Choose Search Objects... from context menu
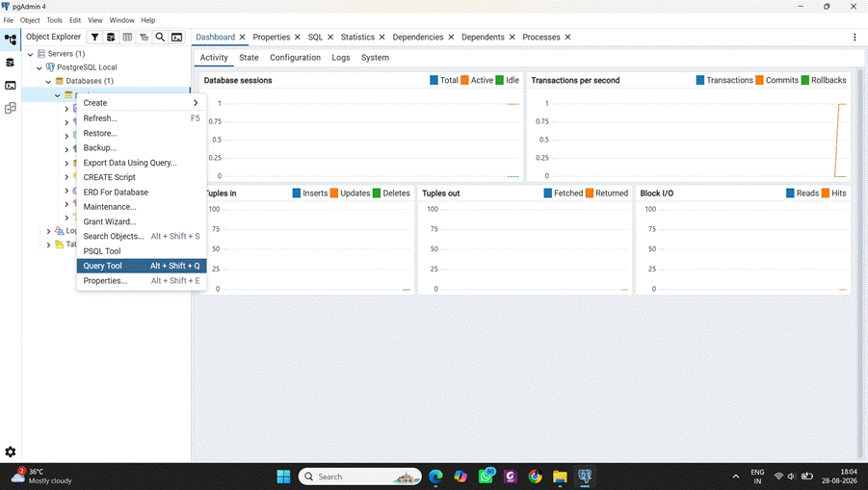Viewport: 868px width, 490px height. click(142, 236)
